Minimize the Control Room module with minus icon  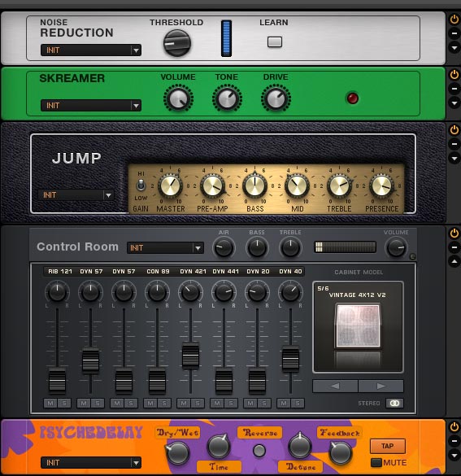[x=454, y=247]
